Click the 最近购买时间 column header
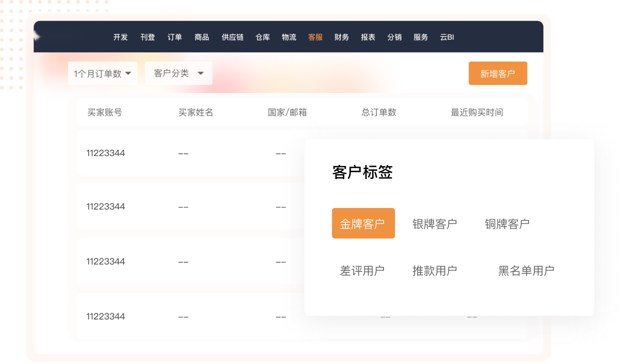The height and width of the screenshot is (364, 623). 477,113
